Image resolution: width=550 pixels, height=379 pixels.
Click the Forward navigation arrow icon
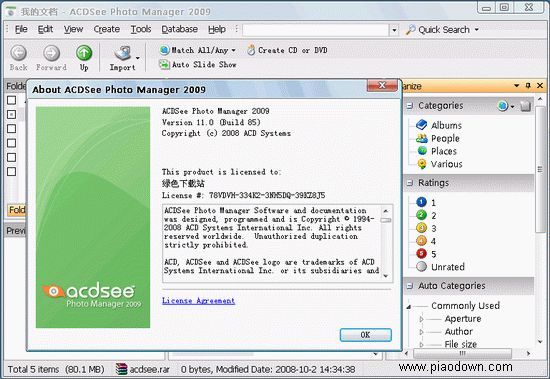click(51, 53)
